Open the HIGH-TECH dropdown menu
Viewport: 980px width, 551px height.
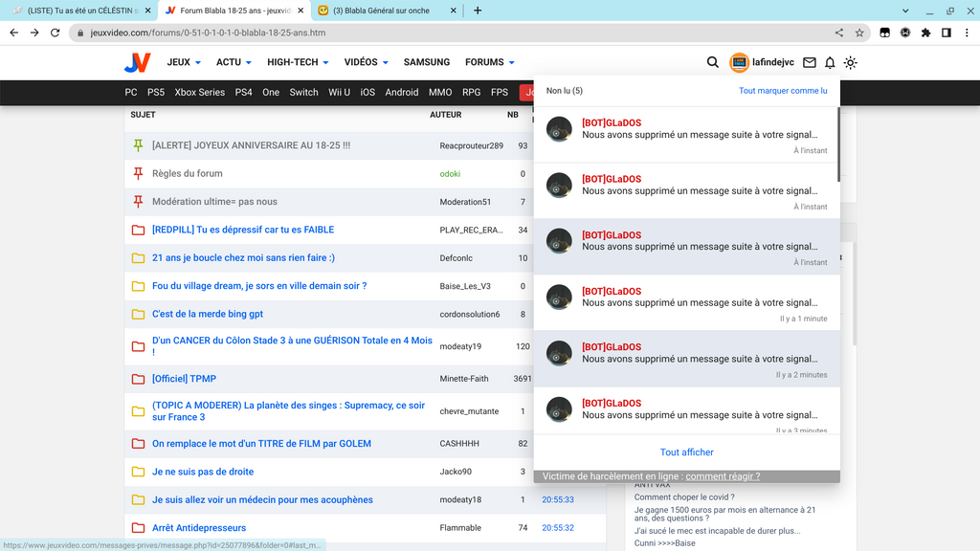tap(298, 62)
